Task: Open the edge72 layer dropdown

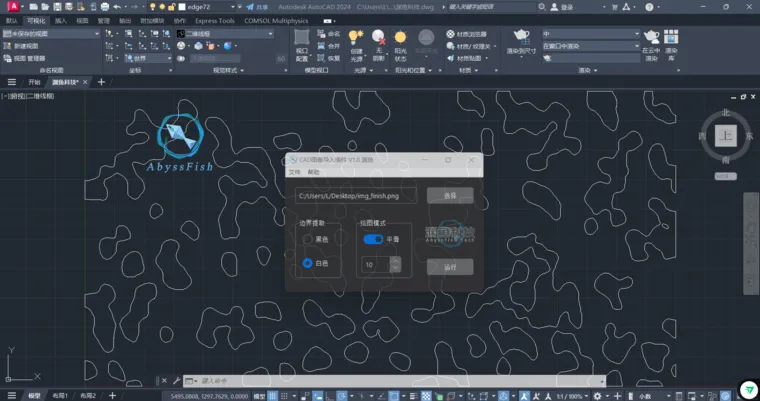Action: click(x=233, y=7)
